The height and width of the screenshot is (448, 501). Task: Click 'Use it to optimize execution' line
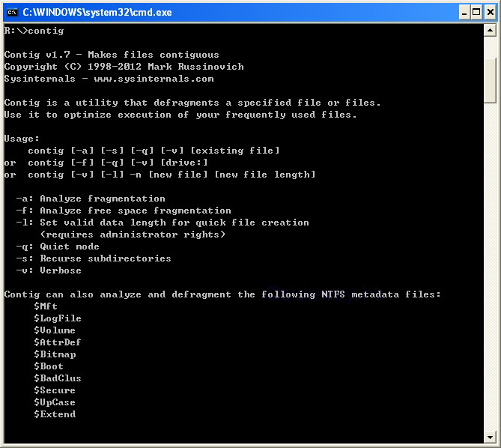(180, 115)
